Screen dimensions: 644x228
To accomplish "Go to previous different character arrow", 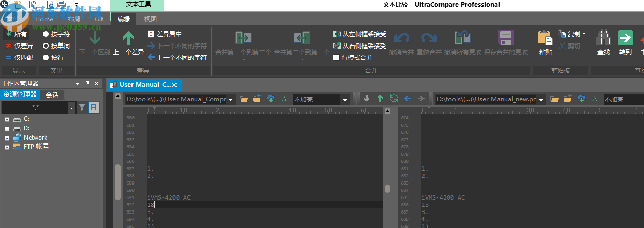I will point(151,57).
